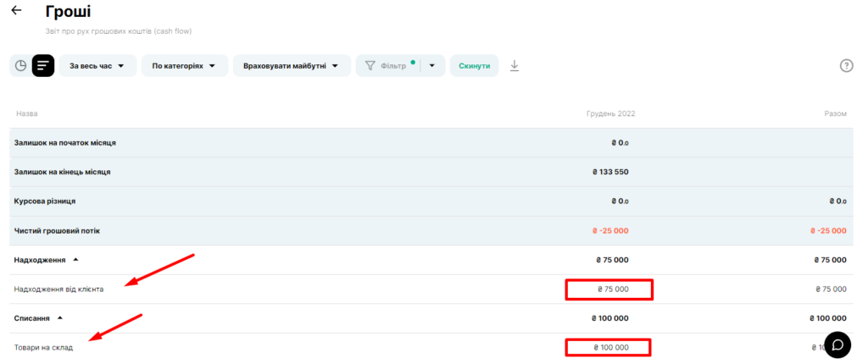Select 'Чистий грошовий потік' row label
This screenshot has height=364, width=868.
[57, 231]
